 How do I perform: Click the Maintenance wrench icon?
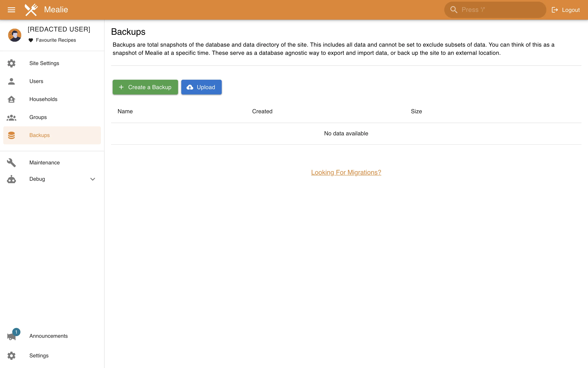pos(11,163)
